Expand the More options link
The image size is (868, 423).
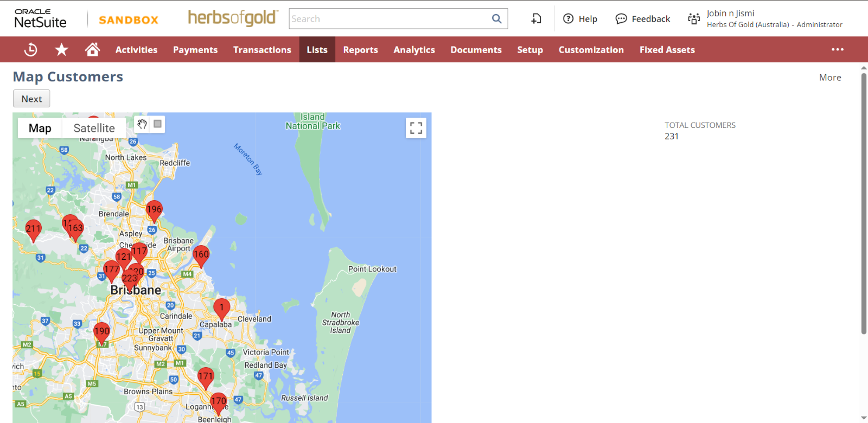tap(829, 78)
